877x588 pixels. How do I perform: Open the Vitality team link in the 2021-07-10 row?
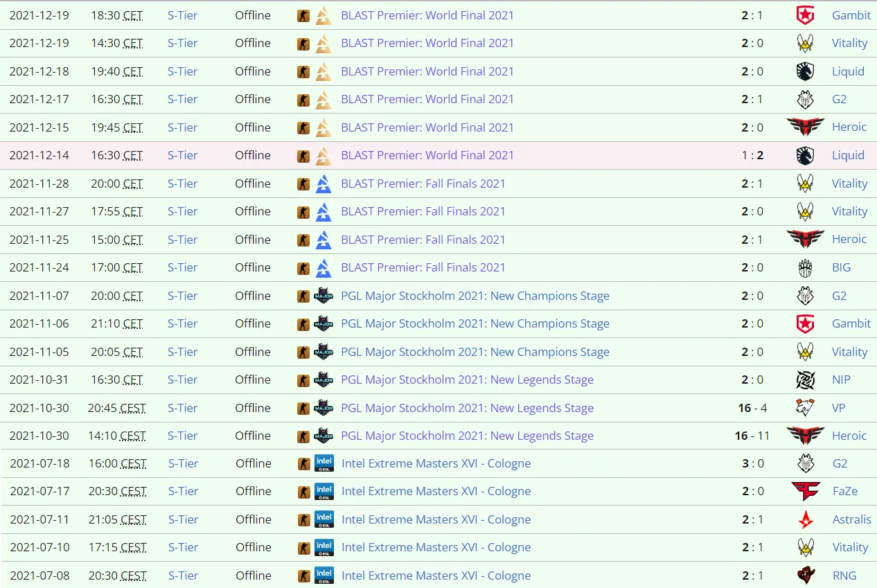click(850, 547)
